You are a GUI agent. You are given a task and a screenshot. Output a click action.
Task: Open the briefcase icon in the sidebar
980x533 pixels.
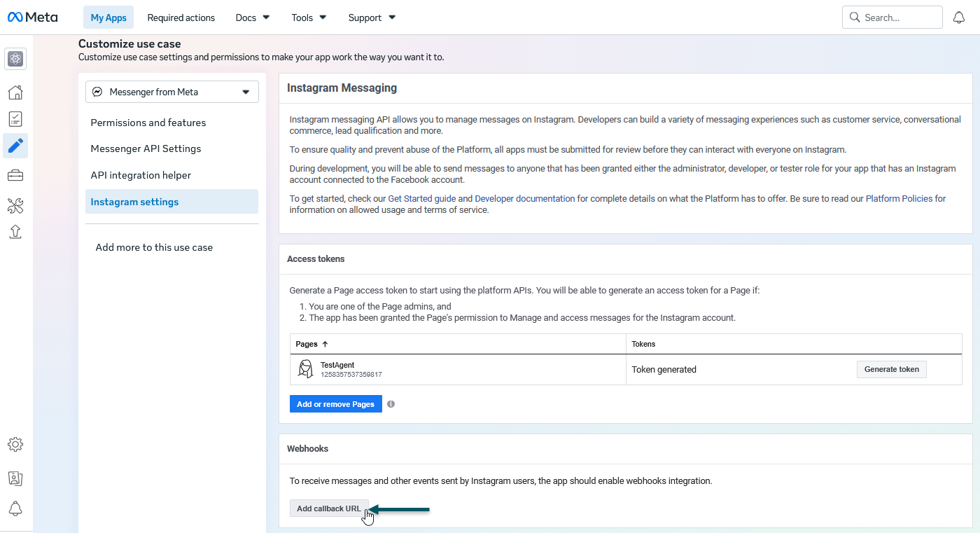click(15, 175)
